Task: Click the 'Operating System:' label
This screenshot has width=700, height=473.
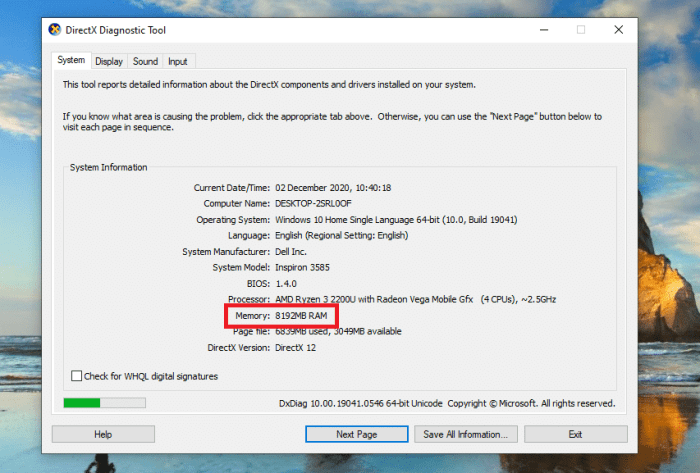Action: 233,220
